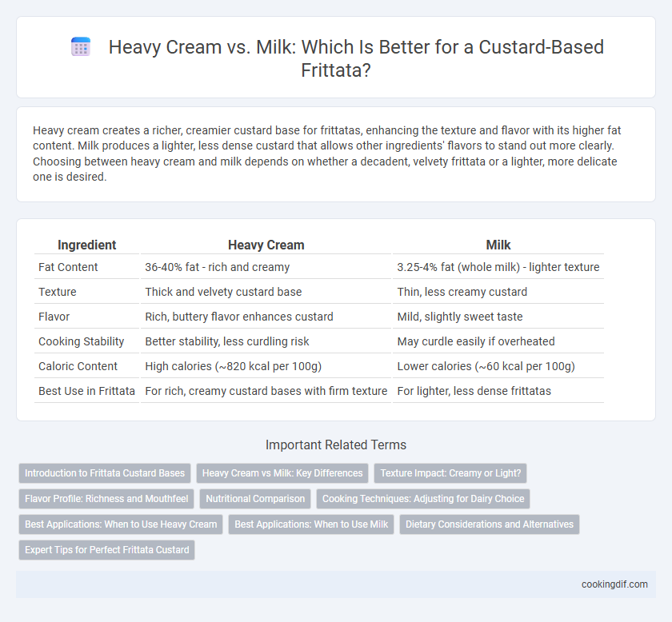Select the Heavy Cream vs Milk: Key Differences tag

point(282,473)
